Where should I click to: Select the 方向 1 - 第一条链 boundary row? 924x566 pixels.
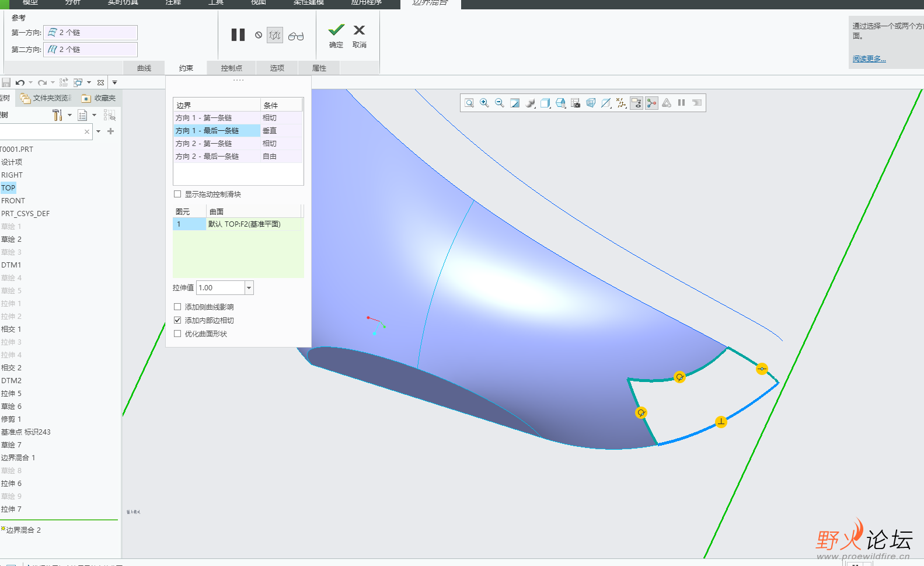coord(238,118)
